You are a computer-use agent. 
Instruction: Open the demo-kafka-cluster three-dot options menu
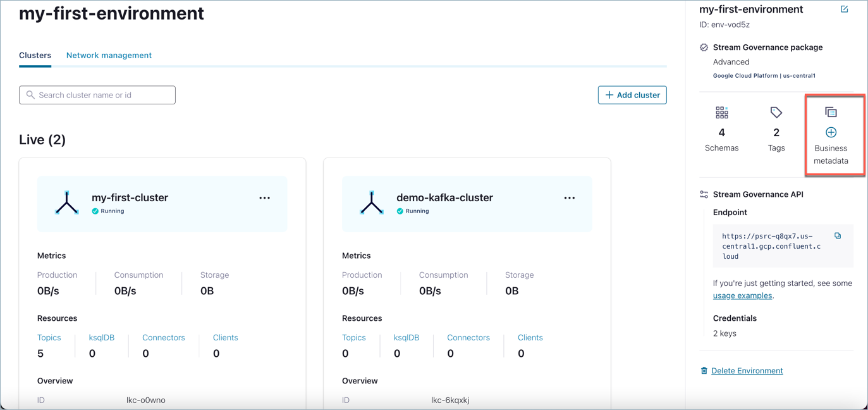click(x=569, y=198)
